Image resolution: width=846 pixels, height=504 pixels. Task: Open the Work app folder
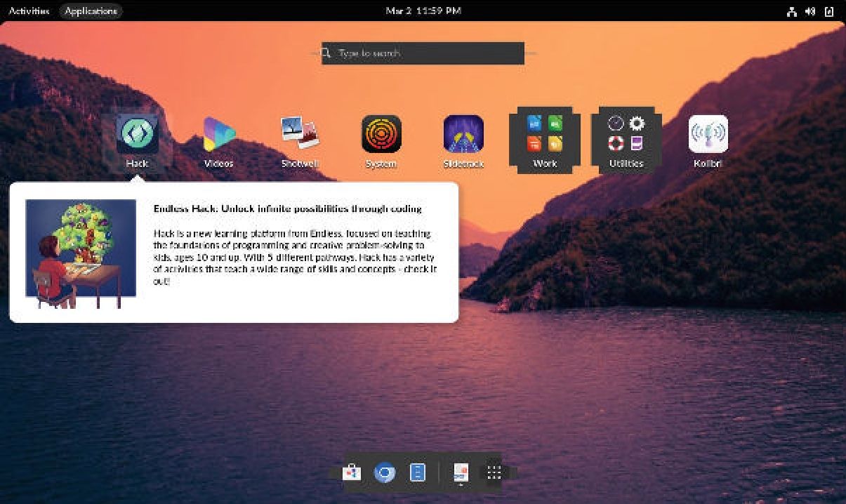click(545, 140)
